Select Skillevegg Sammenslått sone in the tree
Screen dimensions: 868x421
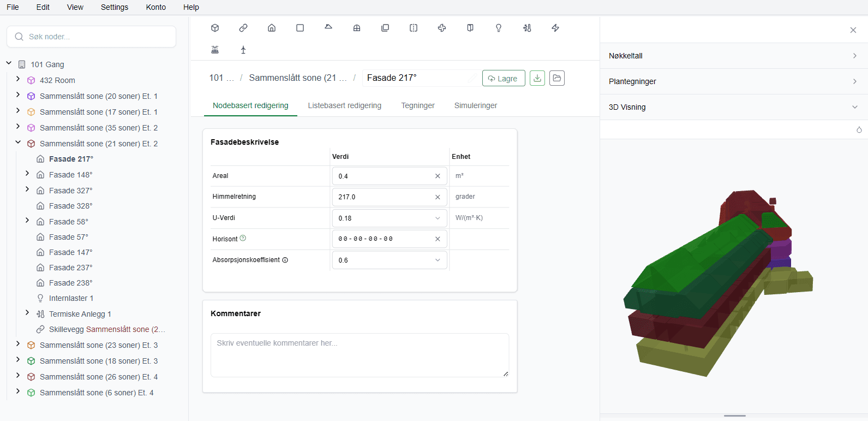pos(107,329)
